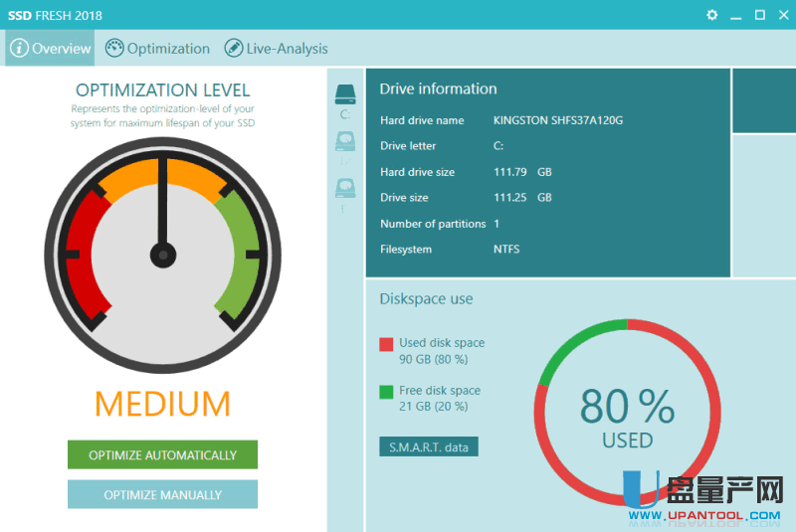
Task: Select the third greyed drive icon
Action: (345, 189)
